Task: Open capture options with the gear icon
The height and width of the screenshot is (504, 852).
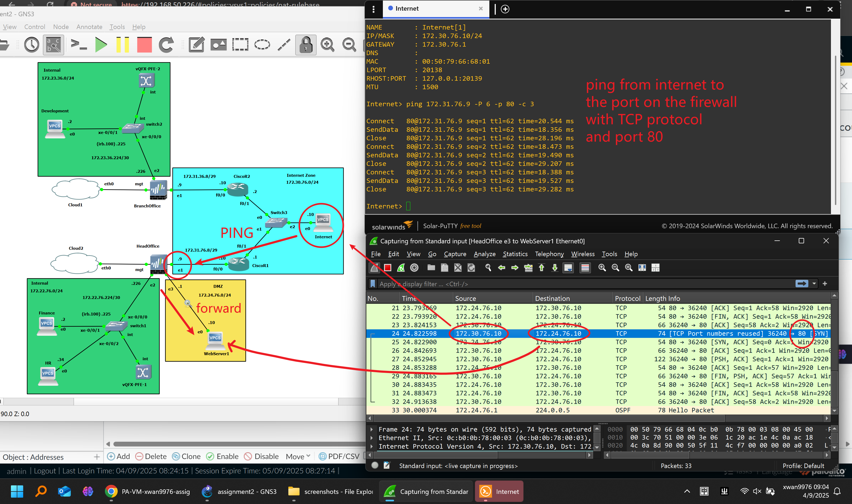Action: click(414, 268)
